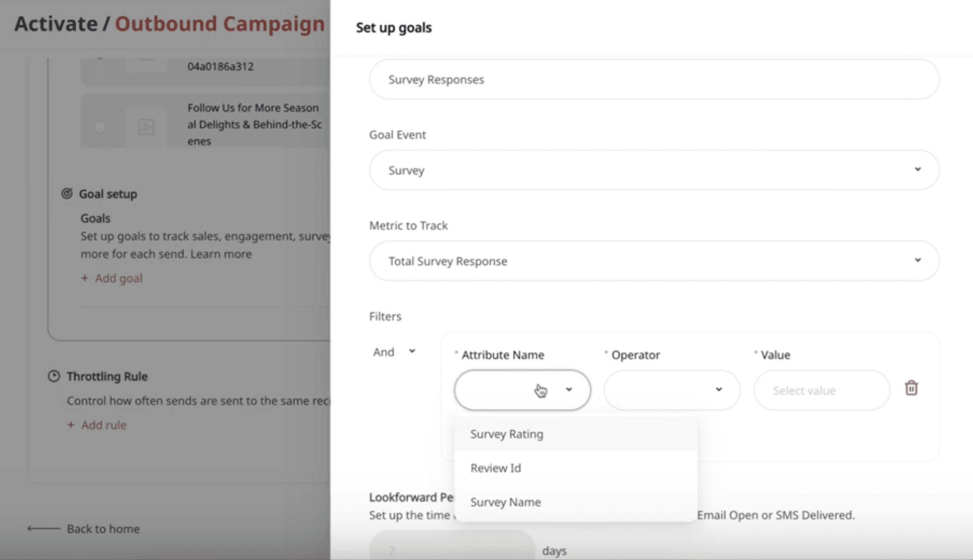Image resolution: width=973 pixels, height=560 pixels.
Task: Collapse the Attribute Name dropdown chevron
Action: [x=569, y=389]
